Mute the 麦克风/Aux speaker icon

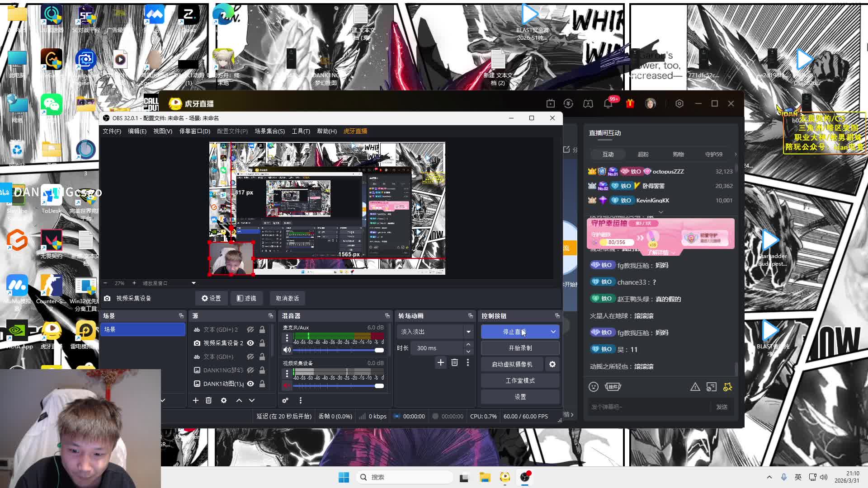pyautogui.click(x=287, y=350)
